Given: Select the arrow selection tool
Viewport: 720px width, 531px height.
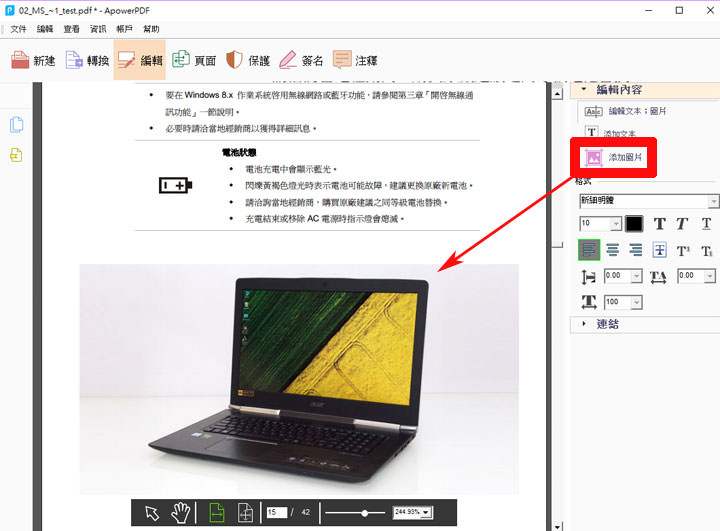Looking at the screenshot, I should (x=152, y=513).
